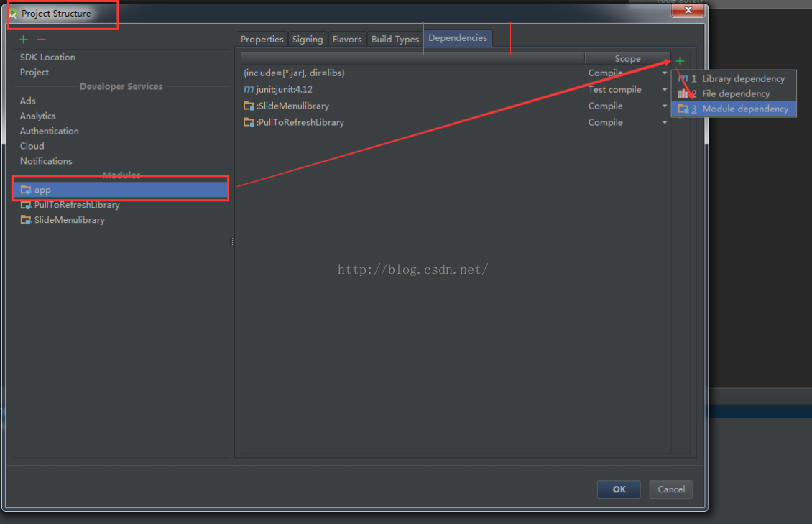The height and width of the screenshot is (524, 812).
Task: Click the app module folder icon
Action: pos(26,190)
